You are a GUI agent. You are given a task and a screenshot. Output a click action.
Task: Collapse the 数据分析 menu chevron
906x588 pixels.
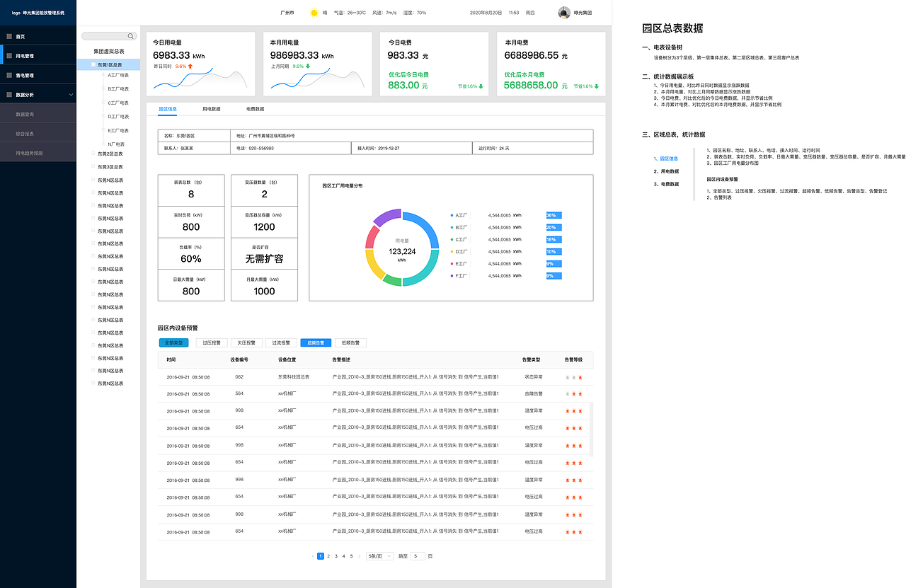click(x=70, y=94)
